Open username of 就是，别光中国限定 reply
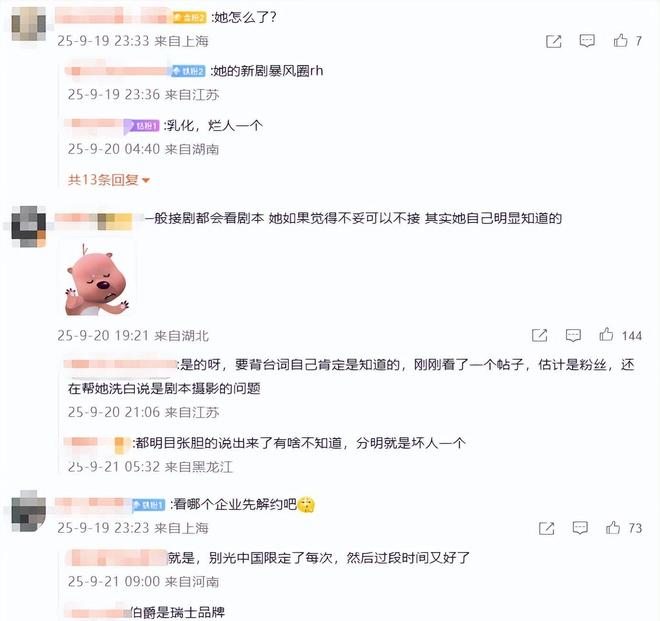 (117, 558)
